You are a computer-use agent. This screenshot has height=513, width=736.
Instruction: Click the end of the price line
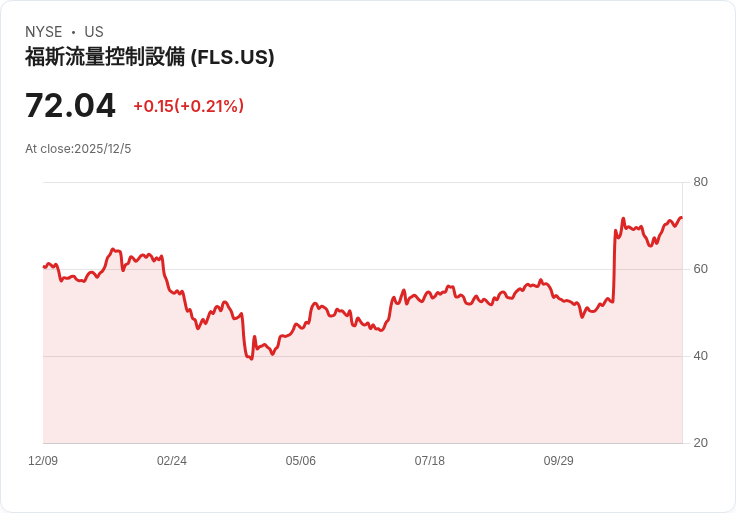point(681,218)
